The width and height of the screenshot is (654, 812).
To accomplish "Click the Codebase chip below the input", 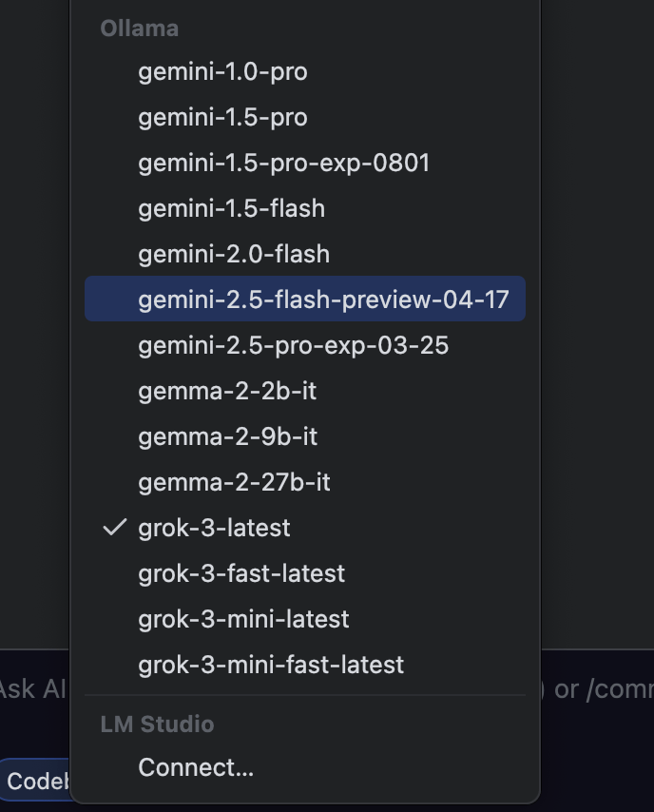I will (x=36, y=781).
